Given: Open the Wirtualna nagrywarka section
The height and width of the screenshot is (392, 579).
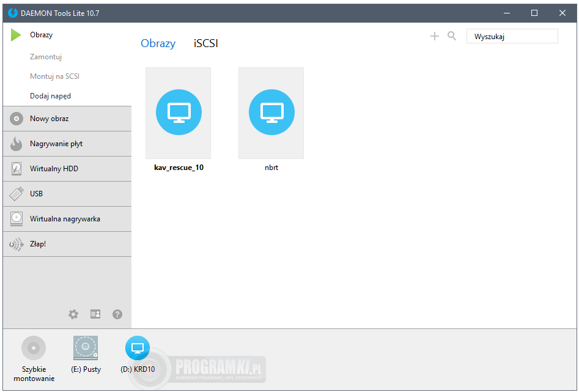Looking at the screenshot, I should pos(67,219).
